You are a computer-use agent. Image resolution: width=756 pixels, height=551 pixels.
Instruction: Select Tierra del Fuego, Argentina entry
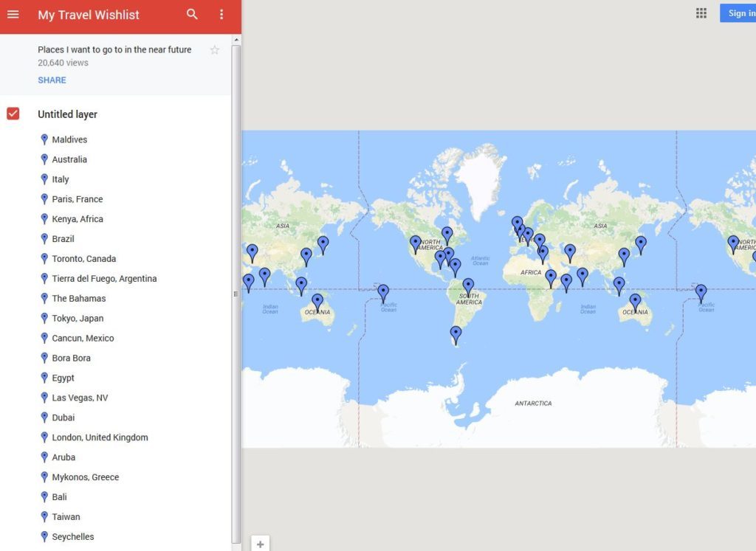point(104,279)
